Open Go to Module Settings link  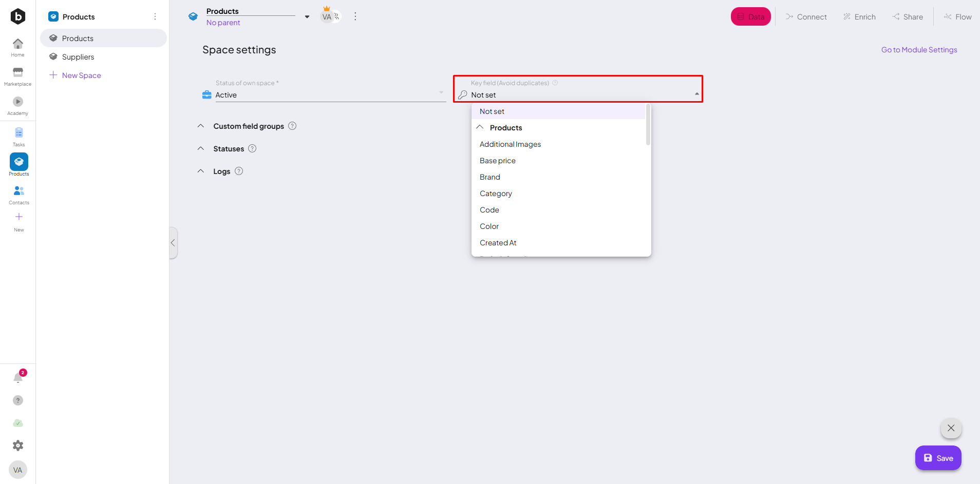(x=919, y=50)
